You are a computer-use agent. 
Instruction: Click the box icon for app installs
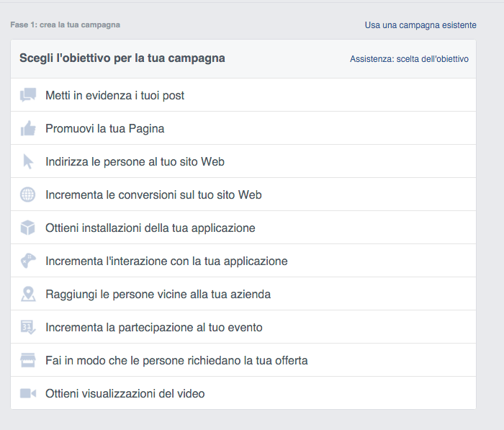coord(28,228)
